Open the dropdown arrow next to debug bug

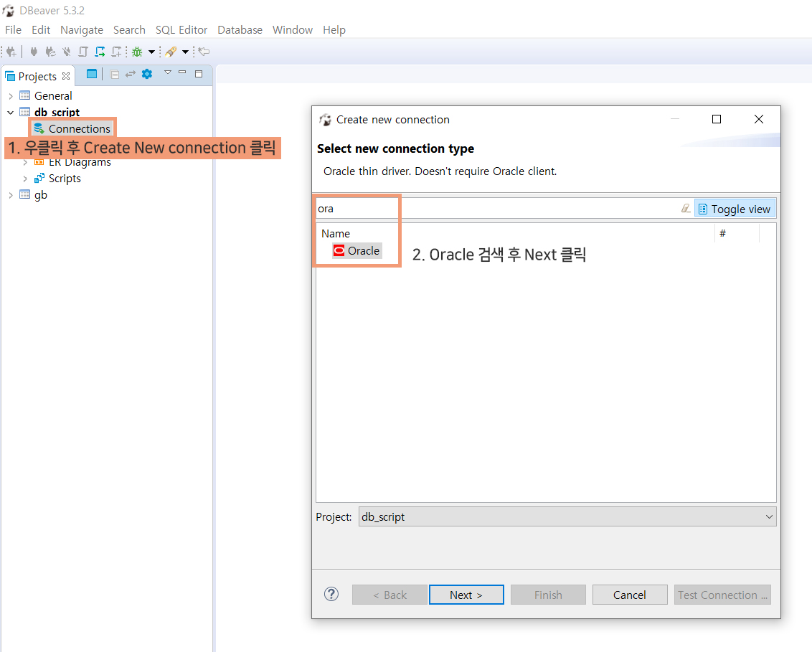(x=152, y=52)
